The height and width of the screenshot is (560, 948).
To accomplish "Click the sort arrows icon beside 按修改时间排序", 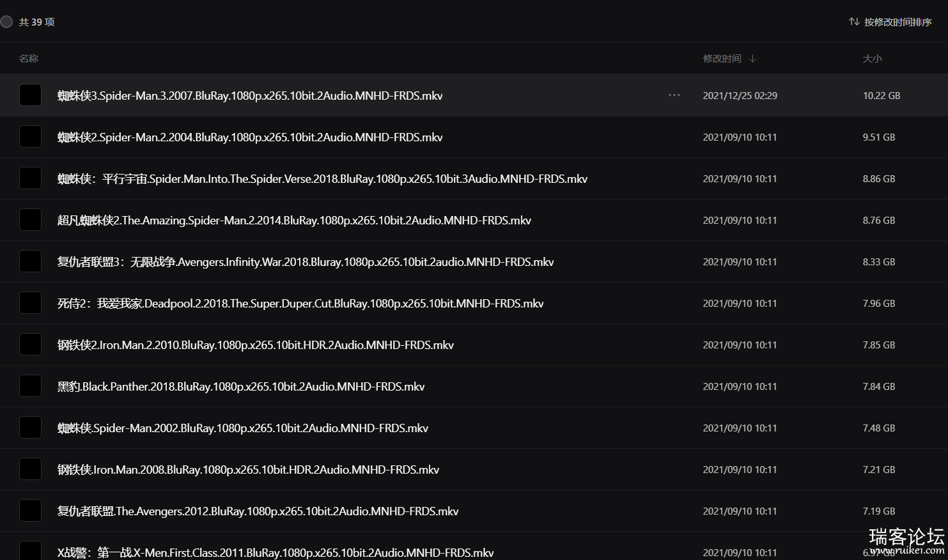I will pos(854,22).
